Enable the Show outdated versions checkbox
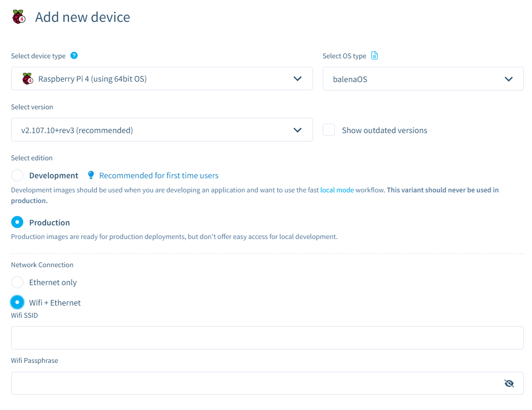 tap(329, 130)
